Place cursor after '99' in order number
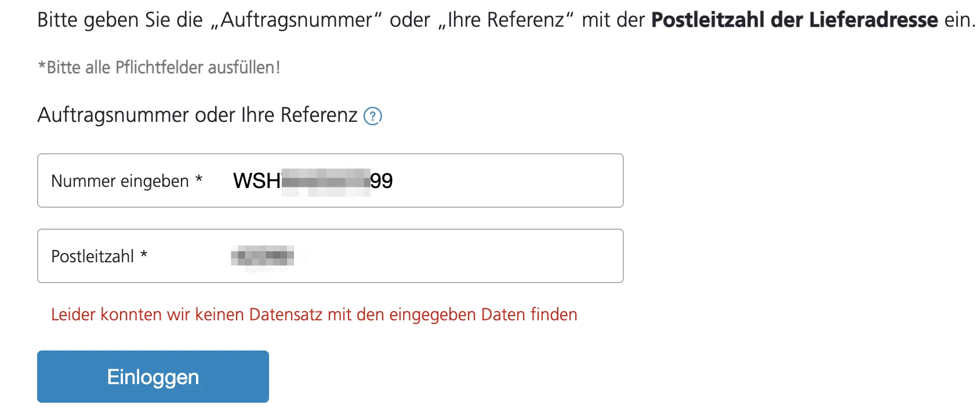The width and height of the screenshot is (980, 412). [394, 181]
